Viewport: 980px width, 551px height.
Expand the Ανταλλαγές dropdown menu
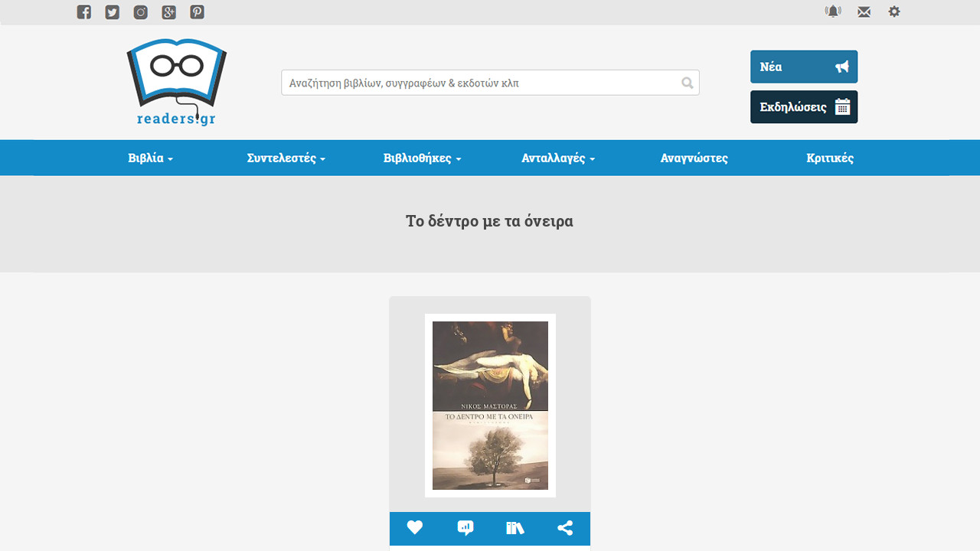(x=559, y=158)
